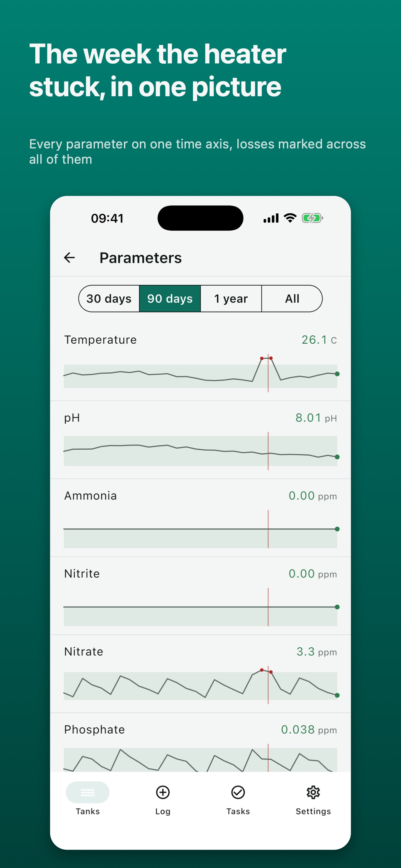Tap the Nitrate parameter label

pos(83,652)
